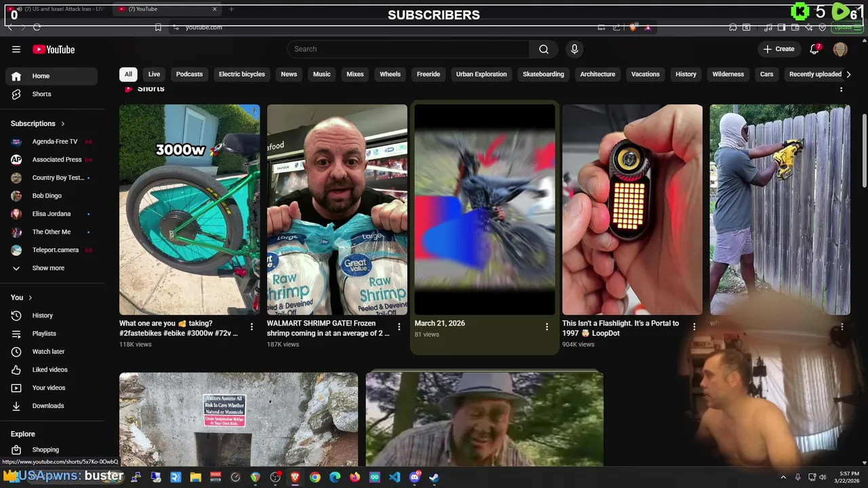Image resolution: width=868 pixels, height=488 pixels.
Task: Open Downloads in the sidebar
Action: (x=52, y=406)
